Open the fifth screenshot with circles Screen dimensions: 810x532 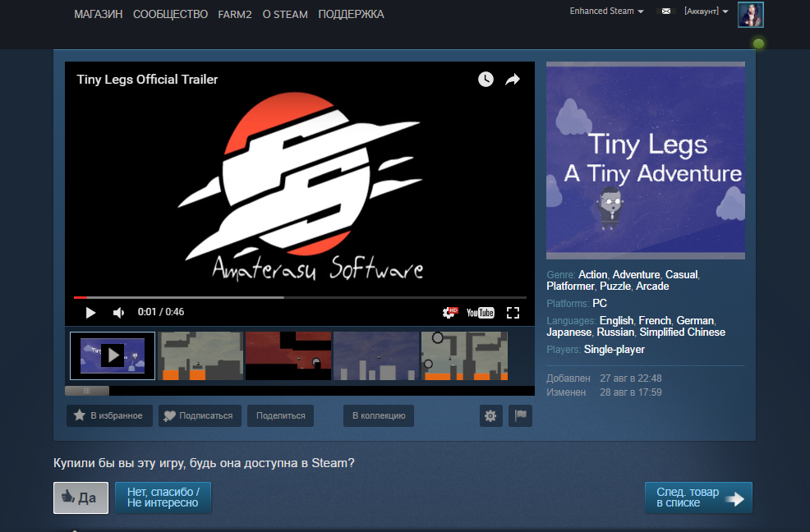coord(464,355)
